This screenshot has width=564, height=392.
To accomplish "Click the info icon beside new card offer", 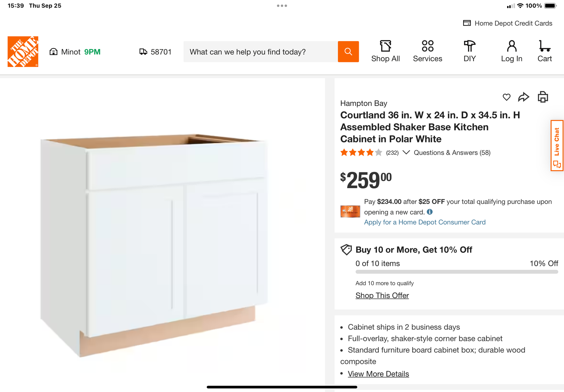I will 430,212.
